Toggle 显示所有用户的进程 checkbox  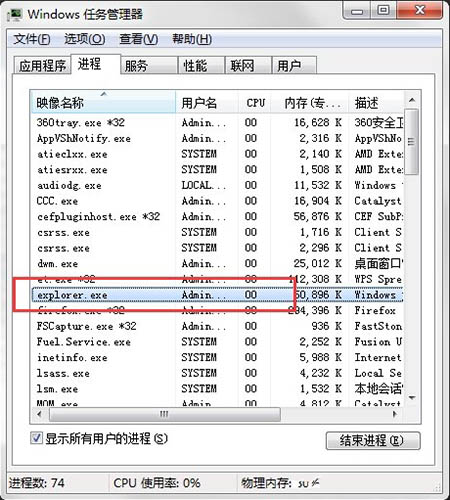coord(36,438)
